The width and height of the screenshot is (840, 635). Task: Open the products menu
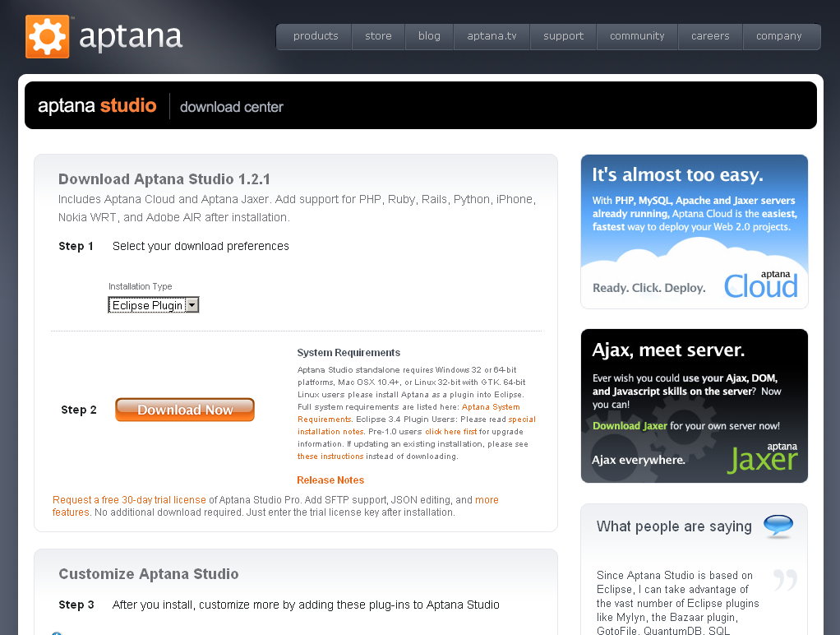[315, 36]
